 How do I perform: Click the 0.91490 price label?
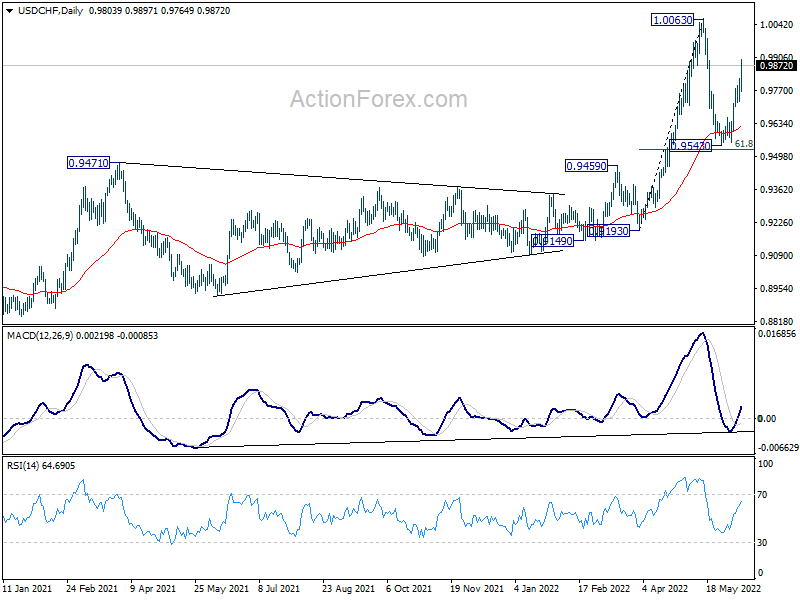pos(552,241)
